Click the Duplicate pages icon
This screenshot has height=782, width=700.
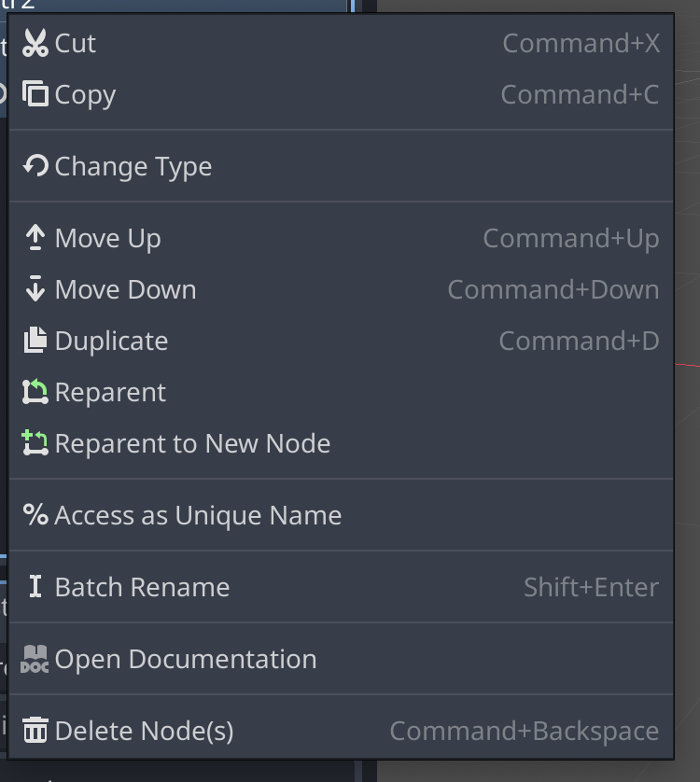point(35,340)
